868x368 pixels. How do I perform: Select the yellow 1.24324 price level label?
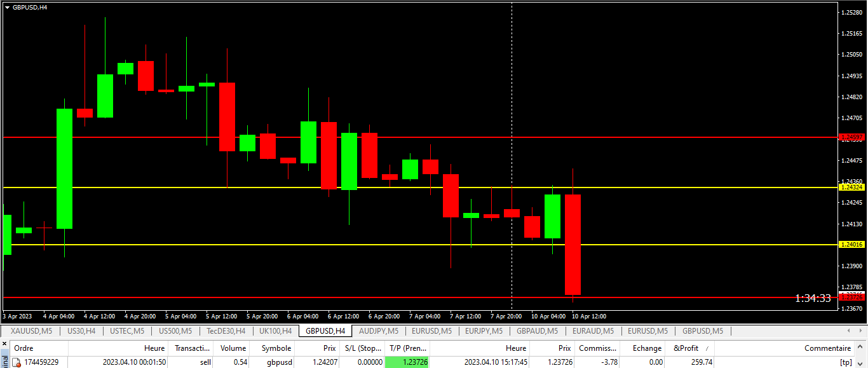tap(852, 187)
